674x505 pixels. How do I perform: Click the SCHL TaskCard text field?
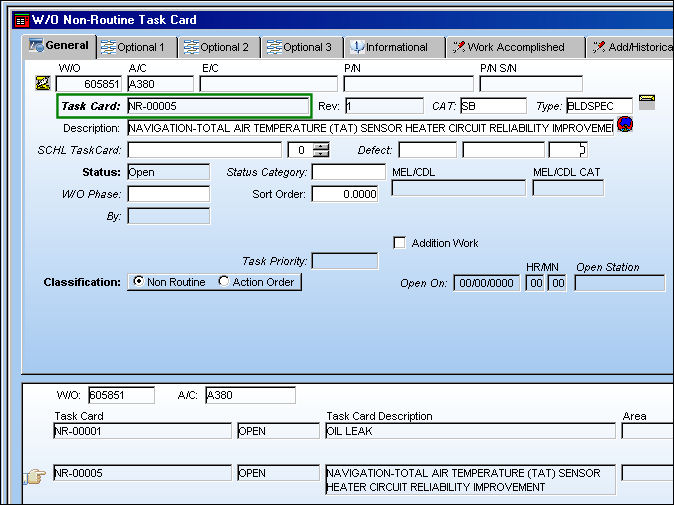[x=205, y=150]
